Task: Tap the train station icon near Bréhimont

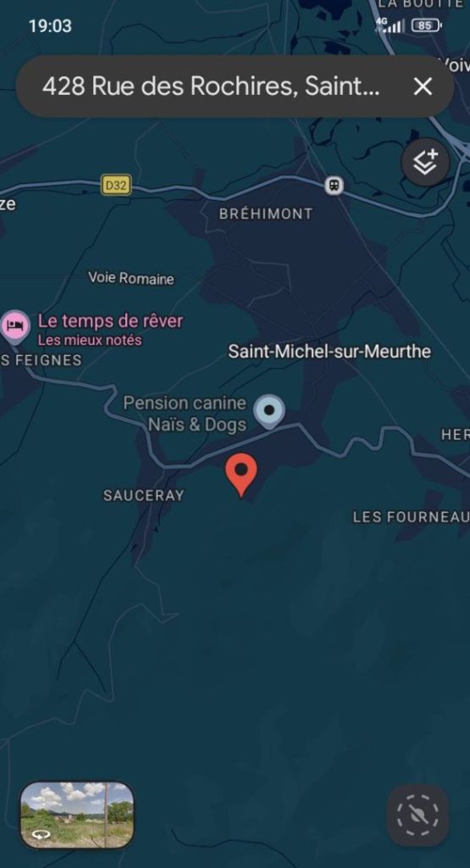Action: [x=334, y=186]
